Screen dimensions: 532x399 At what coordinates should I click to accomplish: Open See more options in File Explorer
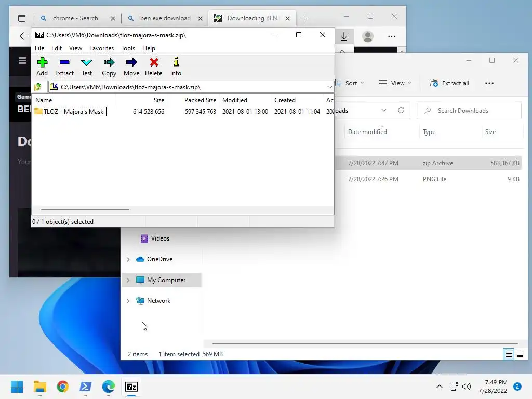click(489, 83)
